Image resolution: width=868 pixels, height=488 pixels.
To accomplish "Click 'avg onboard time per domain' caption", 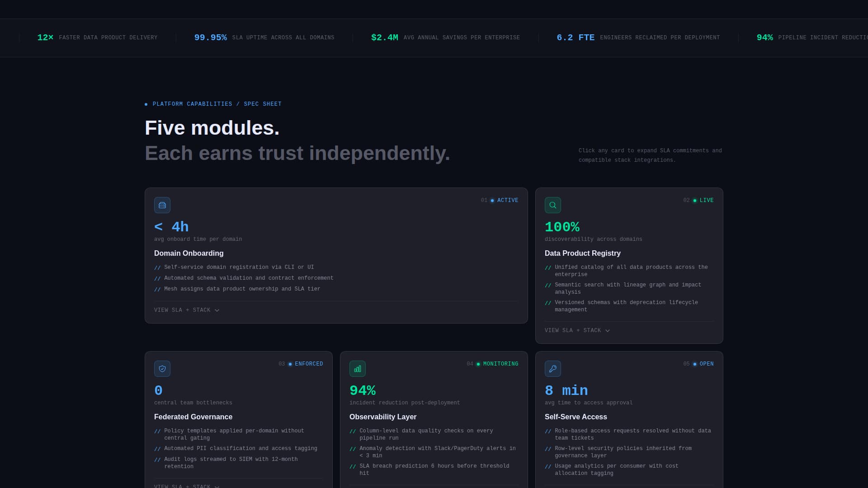I will click(198, 239).
